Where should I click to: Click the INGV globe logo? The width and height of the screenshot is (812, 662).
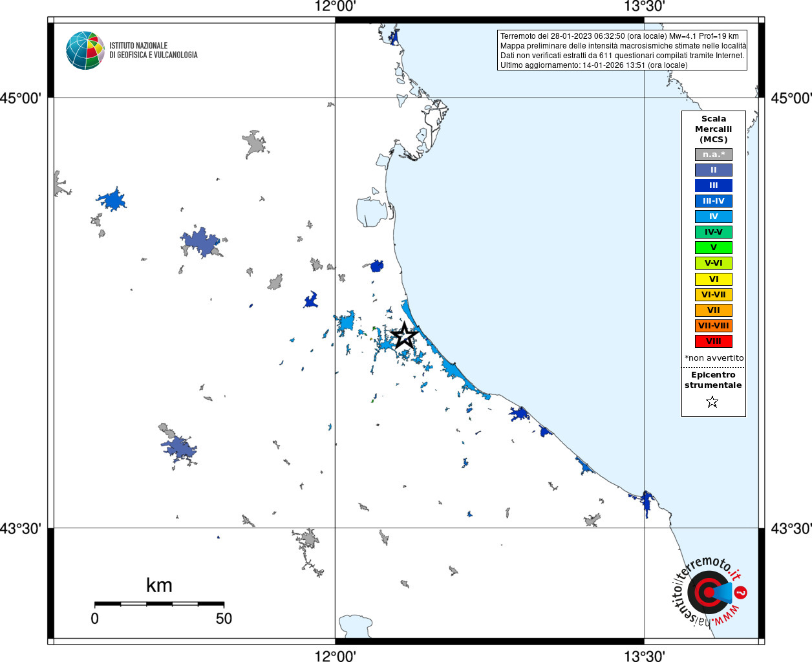tap(85, 50)
